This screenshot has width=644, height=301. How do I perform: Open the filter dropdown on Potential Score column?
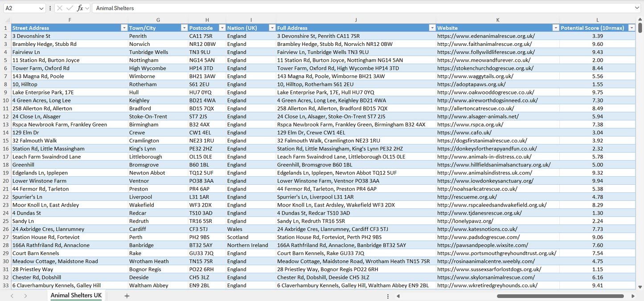(632, 28)
